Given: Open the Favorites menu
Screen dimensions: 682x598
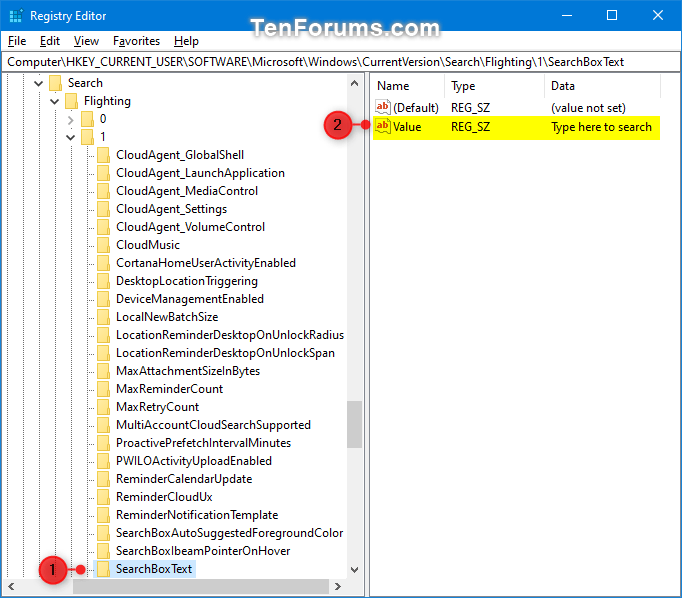Looking at the screenshot, I should 136,41.
